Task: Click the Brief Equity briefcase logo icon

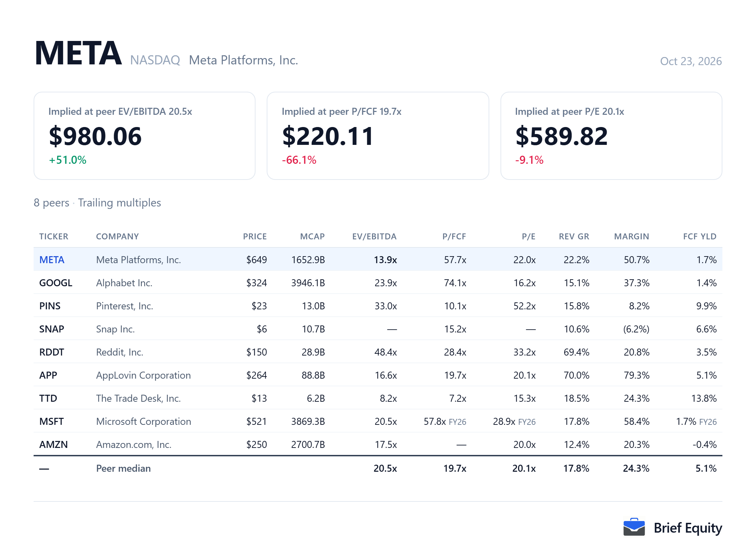Action: click(x=634, y=527)
